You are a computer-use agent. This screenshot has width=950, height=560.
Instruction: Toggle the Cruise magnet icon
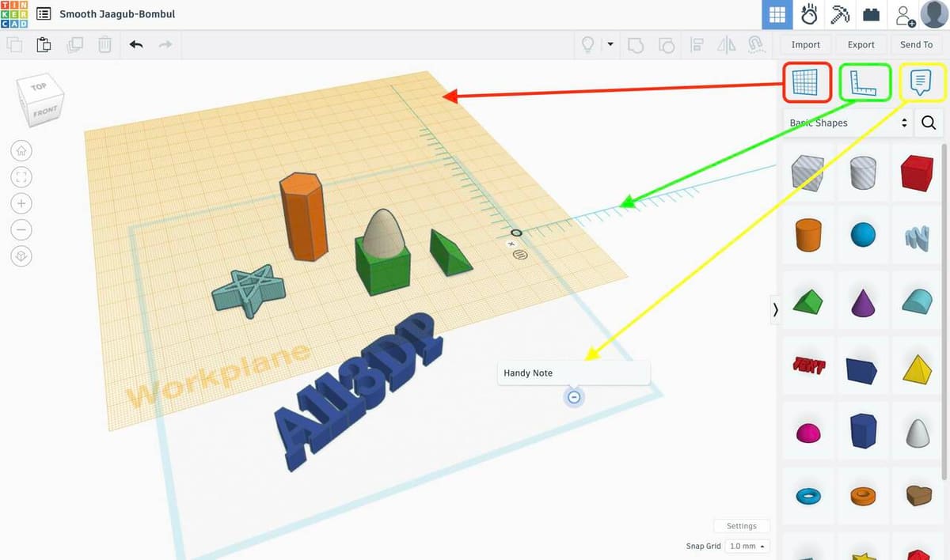coord(755,44)
